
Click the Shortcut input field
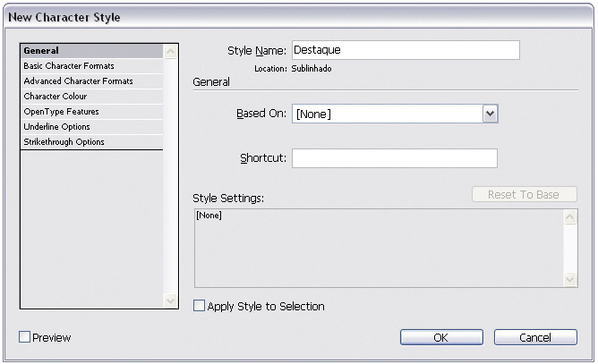[x=395, y=158]
